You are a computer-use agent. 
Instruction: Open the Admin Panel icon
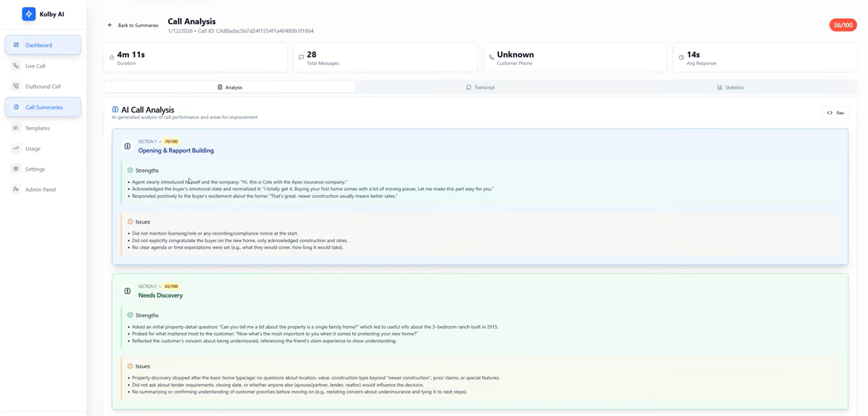point(16,189)
